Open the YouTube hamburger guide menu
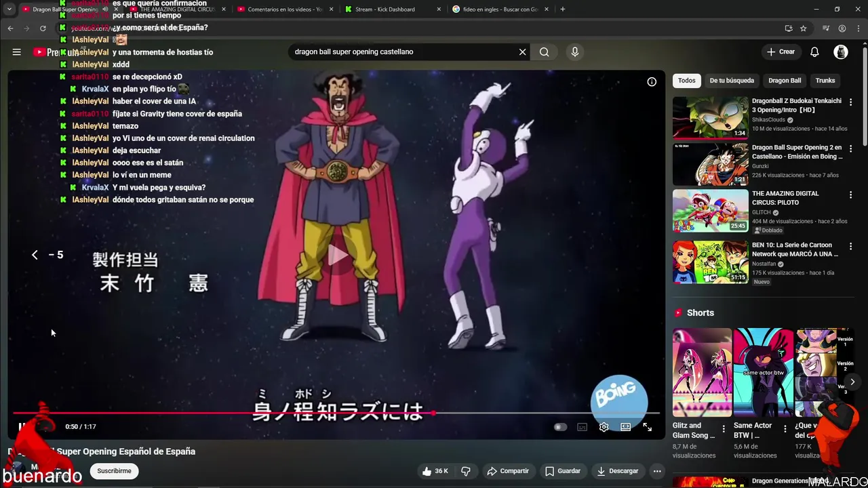The width and height of the screenshot is (868, 488). pos(16,52)
